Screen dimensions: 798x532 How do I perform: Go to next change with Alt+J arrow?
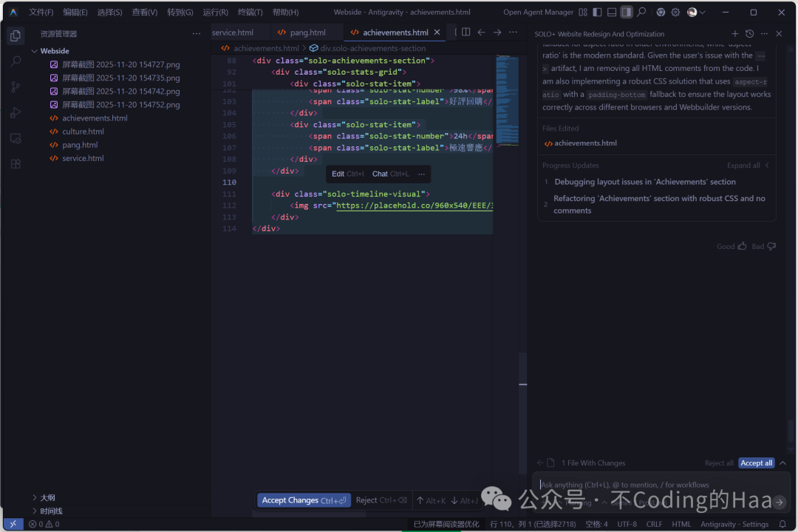pyautogui.click(x=463, y=500)
